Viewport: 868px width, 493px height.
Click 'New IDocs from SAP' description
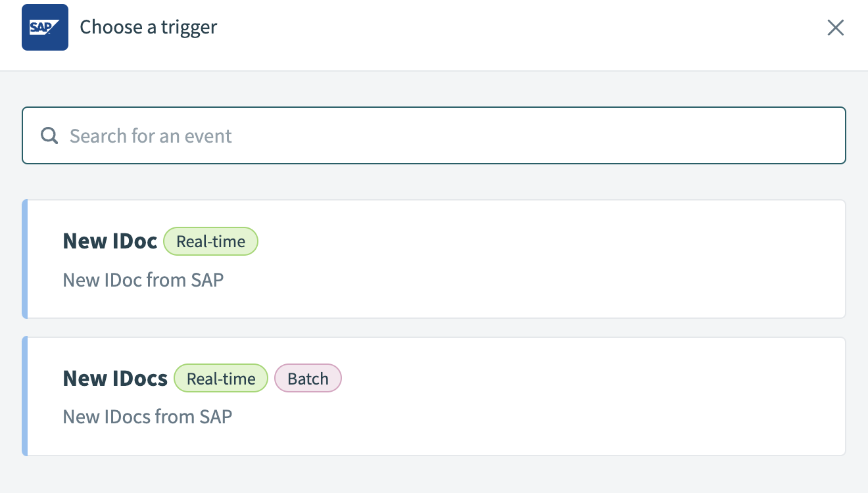point(147,417)
